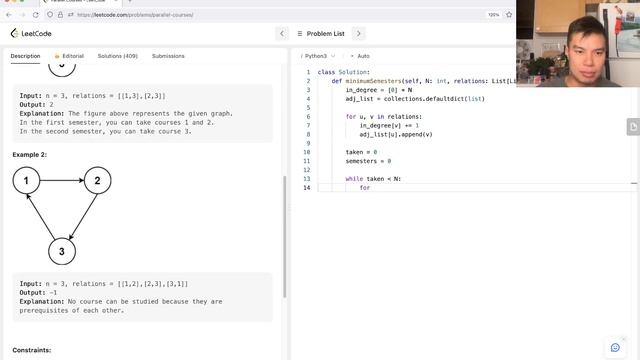Click the tracking shield icon

(x=50, y=15)
